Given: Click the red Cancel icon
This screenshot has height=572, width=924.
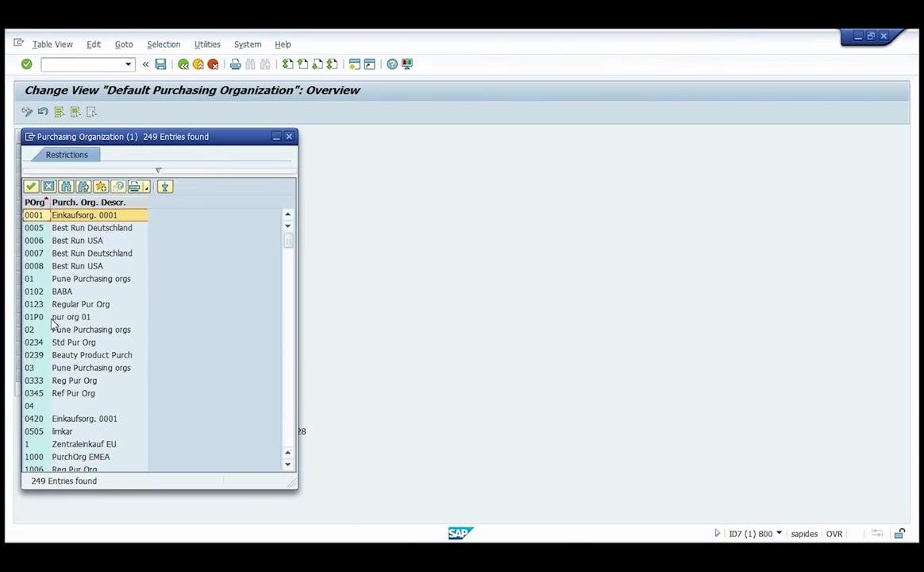Looking at the screenshot, I should [x=213, y=64].
